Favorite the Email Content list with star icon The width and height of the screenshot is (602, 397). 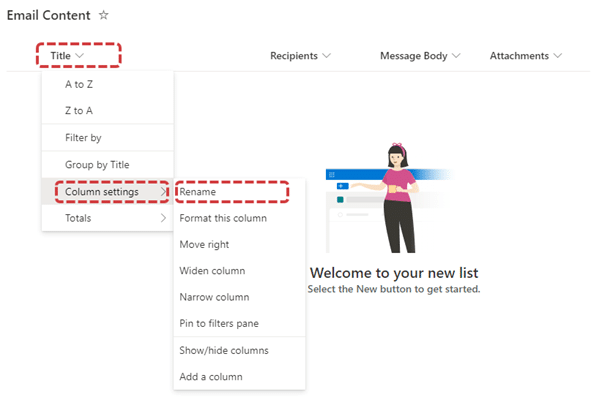click(104, 15)
